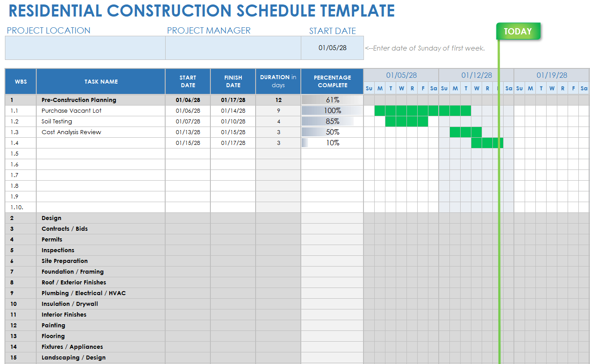Select the empty task name cell in row 1.4
This screenshot has height=364, width=590.
101,143
